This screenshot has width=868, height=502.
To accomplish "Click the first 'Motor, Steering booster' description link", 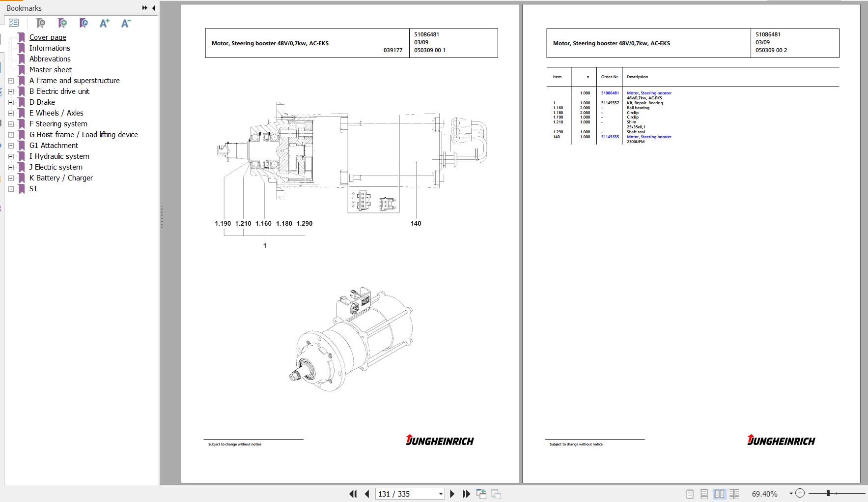I will pyautogui.click(x=649, y=93).
